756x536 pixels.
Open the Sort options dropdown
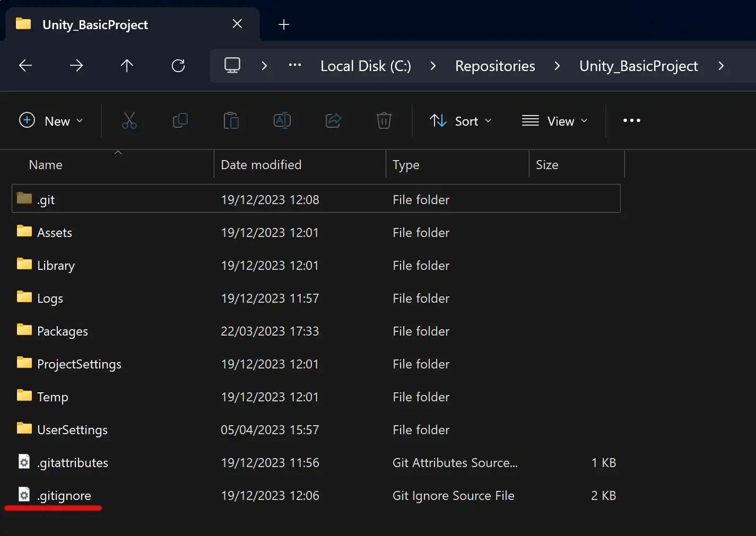tap(460, 120)
